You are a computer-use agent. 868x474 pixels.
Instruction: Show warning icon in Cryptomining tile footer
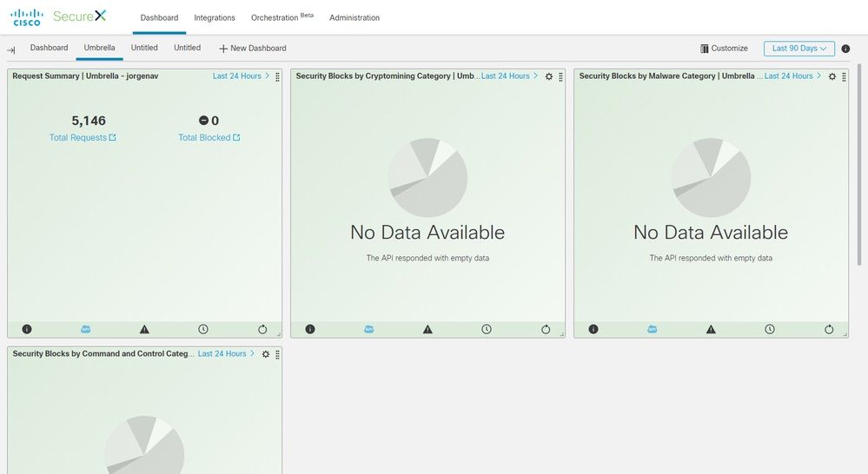427,329
